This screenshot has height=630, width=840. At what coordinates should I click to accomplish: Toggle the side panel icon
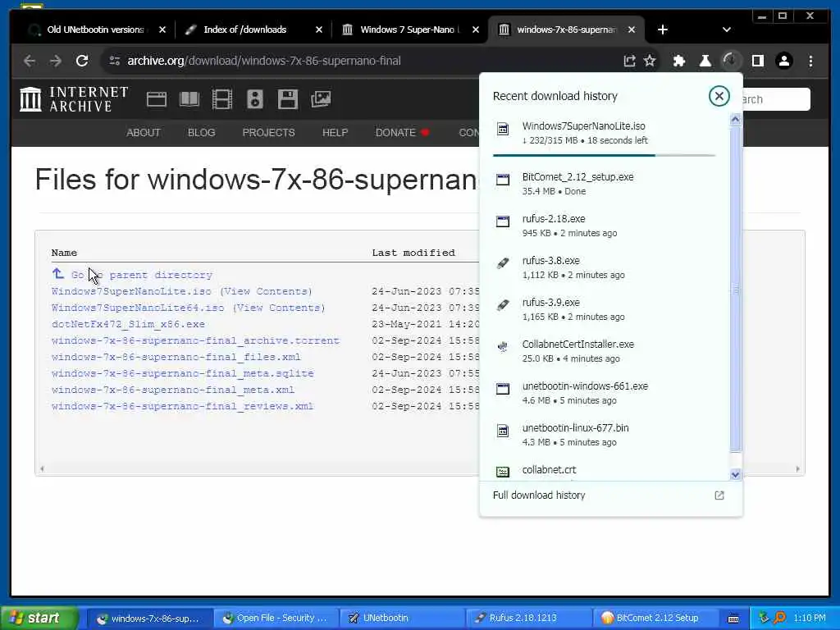[757, 61]
